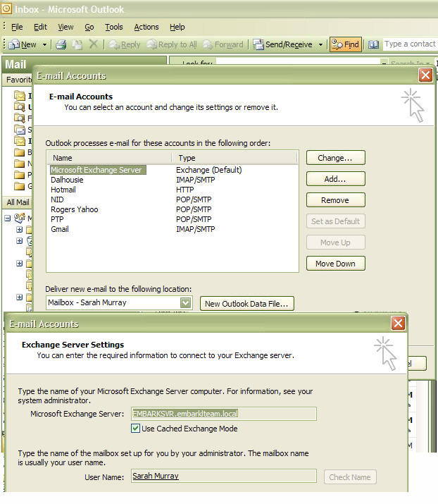Image resolution: width=438 pixels, height=504 pixels.
Task: Toggle the Find toolbar button
Action: click(x=345, y=44)
